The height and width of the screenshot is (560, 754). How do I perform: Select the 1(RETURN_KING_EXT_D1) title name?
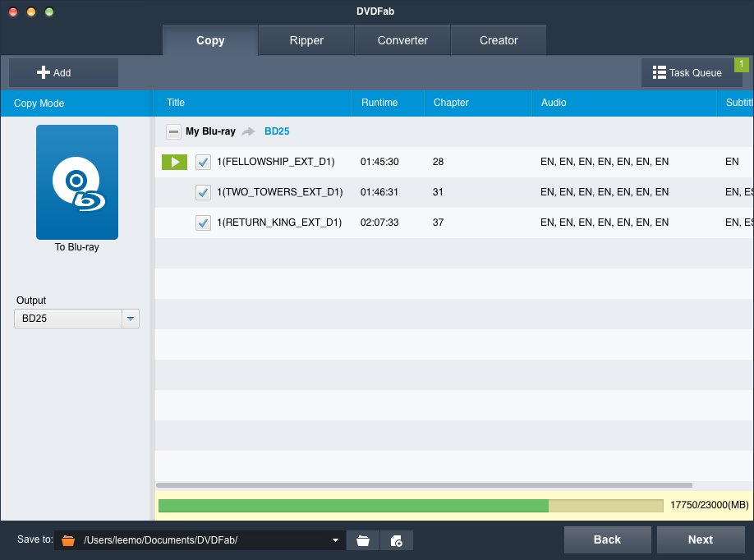click(x=279, y=223)
